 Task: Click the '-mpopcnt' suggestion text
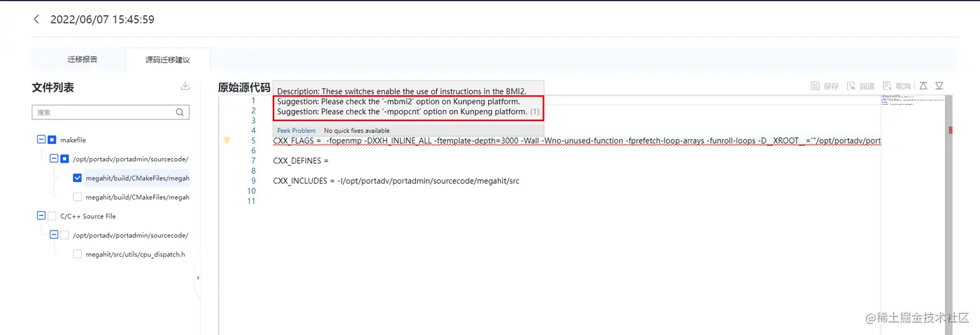click(402, 111)
